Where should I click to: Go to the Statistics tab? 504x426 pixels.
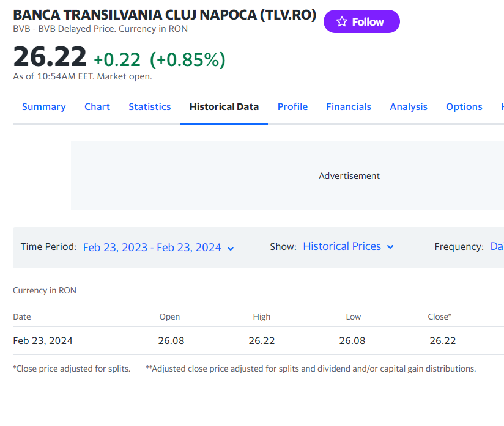coord(149,106)
